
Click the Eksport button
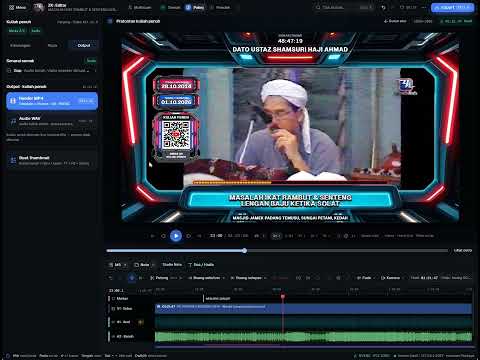point(452,7)
